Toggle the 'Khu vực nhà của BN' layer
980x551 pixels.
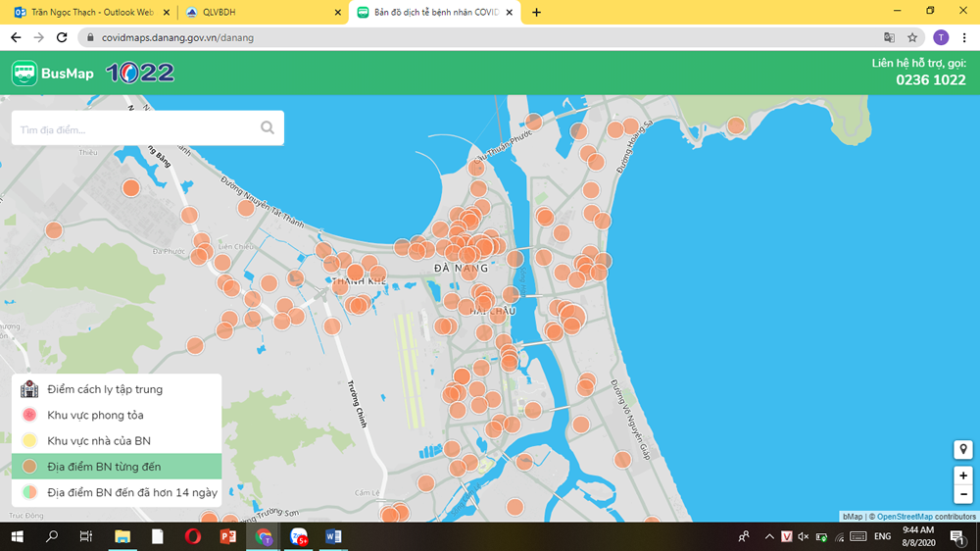tap(98, 441)
